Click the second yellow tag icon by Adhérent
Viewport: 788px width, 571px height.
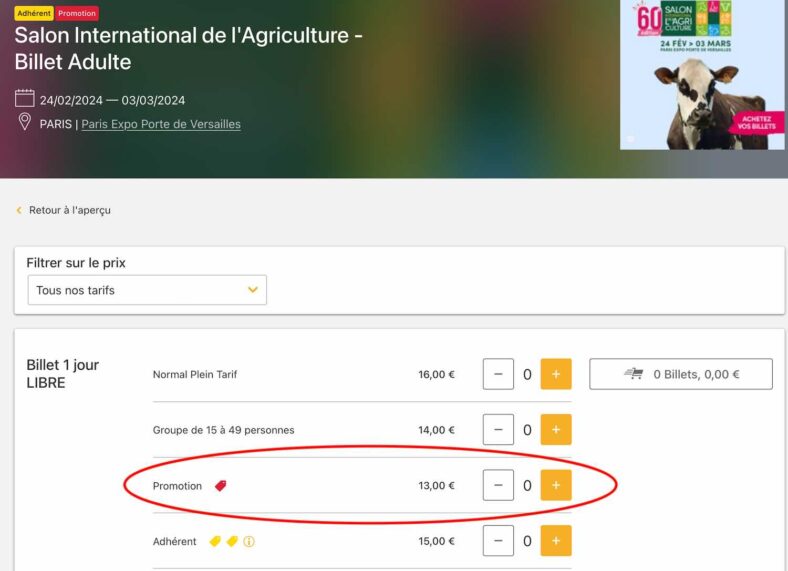pyautogui.click(x=232, y=541)
